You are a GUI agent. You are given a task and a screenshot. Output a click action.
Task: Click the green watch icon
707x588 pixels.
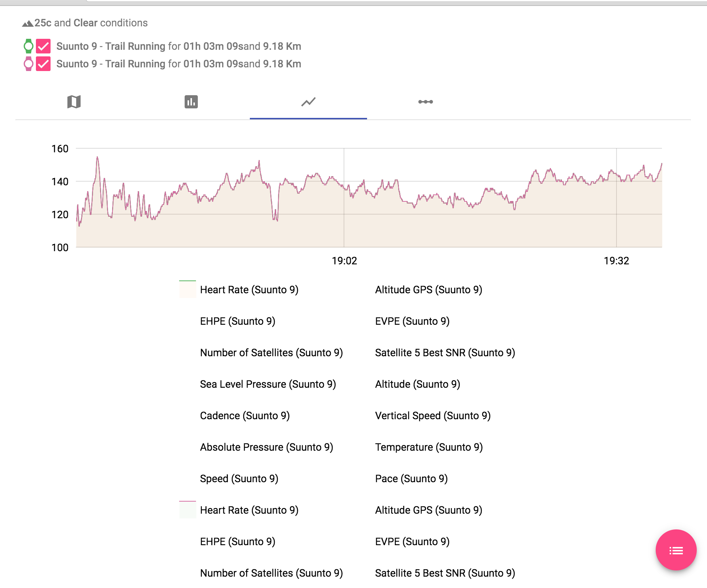click(x=28, y=46)
